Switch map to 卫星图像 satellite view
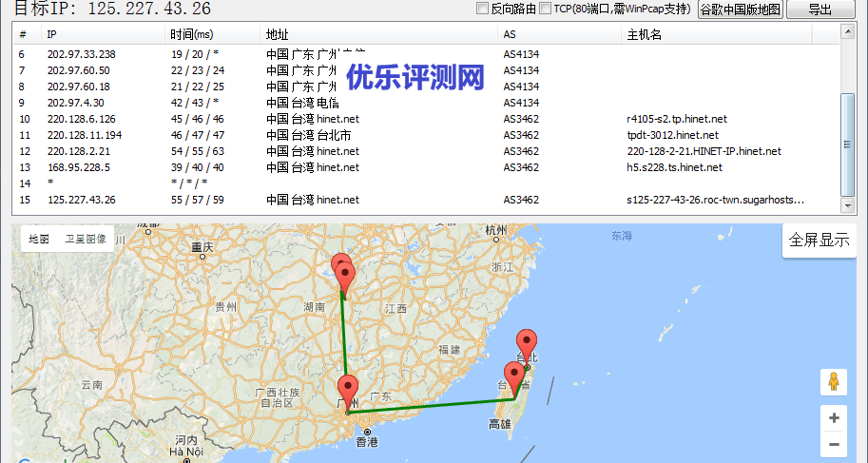 pos(86,239)
